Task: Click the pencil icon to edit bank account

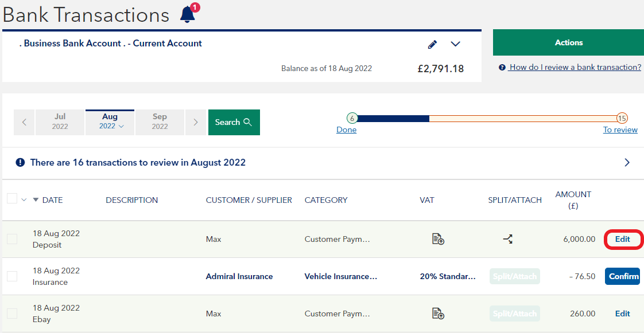Action: coord(432,44)
